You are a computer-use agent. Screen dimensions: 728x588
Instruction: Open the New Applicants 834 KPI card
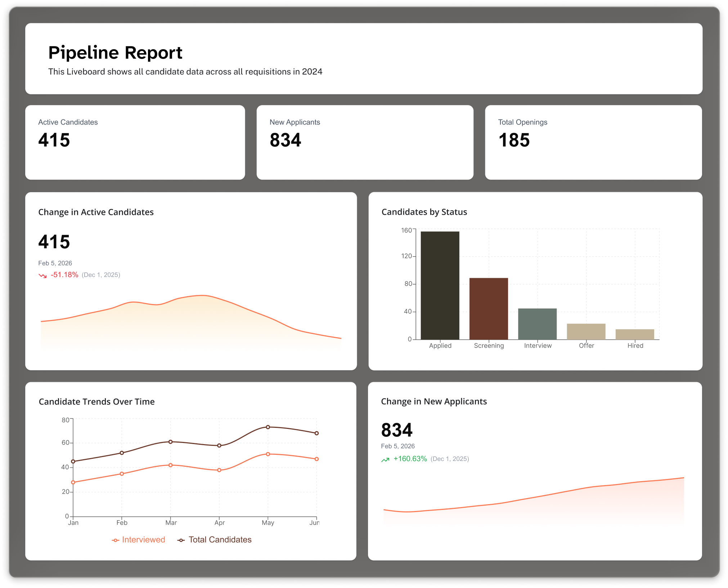[x=365, y=142]
